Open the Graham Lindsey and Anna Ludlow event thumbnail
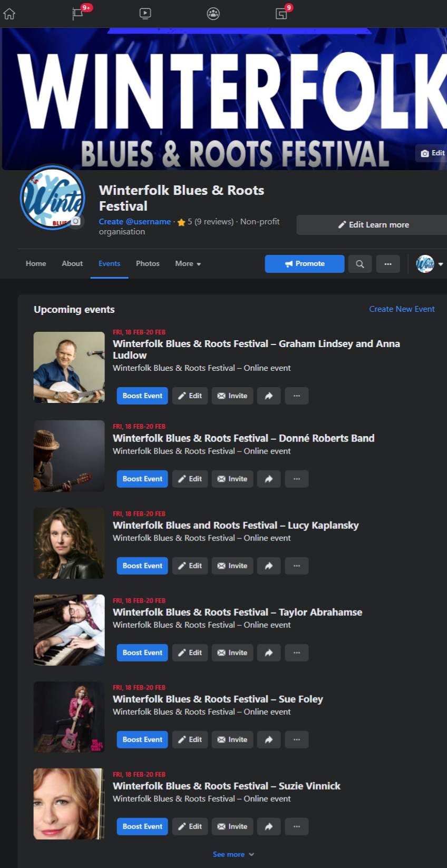The width and height of the screenshot is (447, 868). pyautogui.click(x=69, y=367)
